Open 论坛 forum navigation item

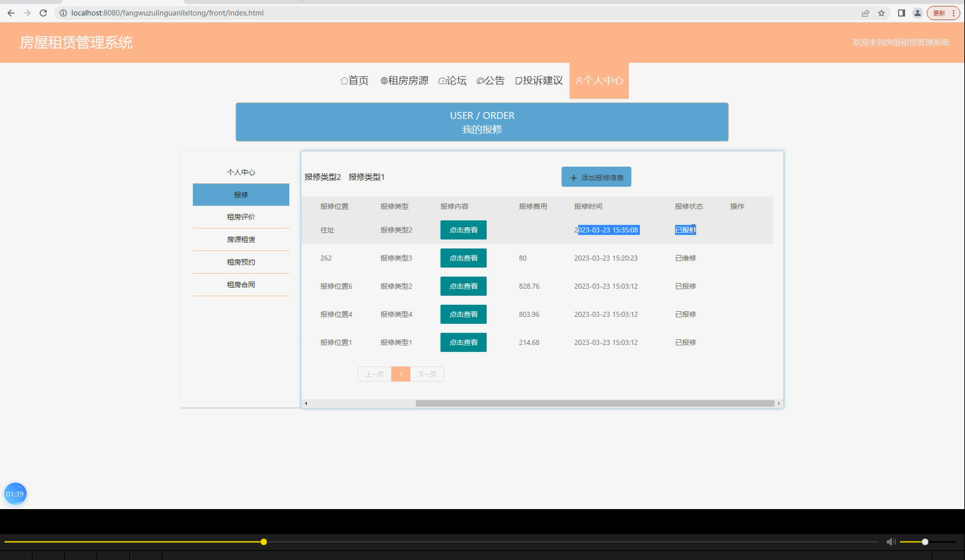[x=453, y=81]
